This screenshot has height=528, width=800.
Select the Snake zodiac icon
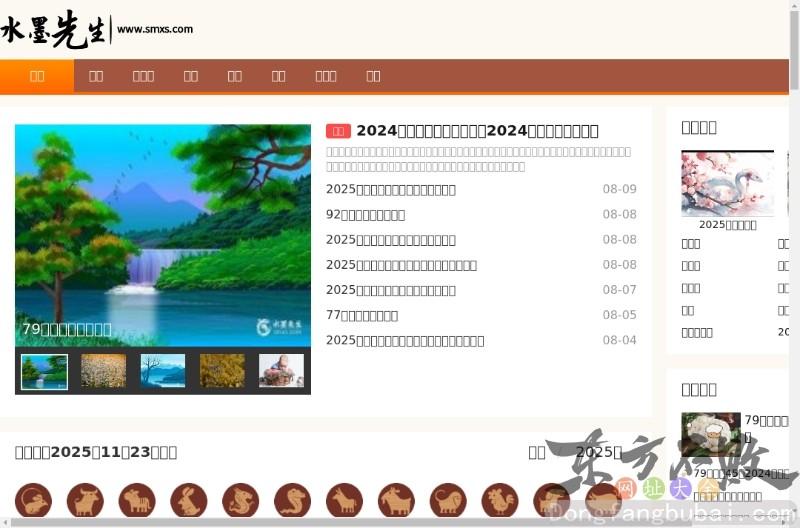coord(292,500)
